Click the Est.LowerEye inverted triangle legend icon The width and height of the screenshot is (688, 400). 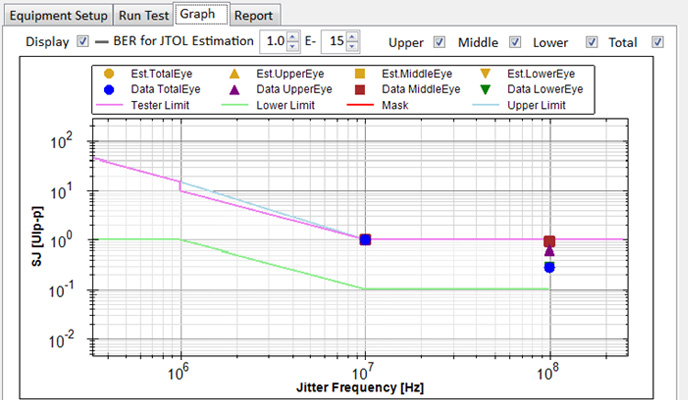coord(485,74)
